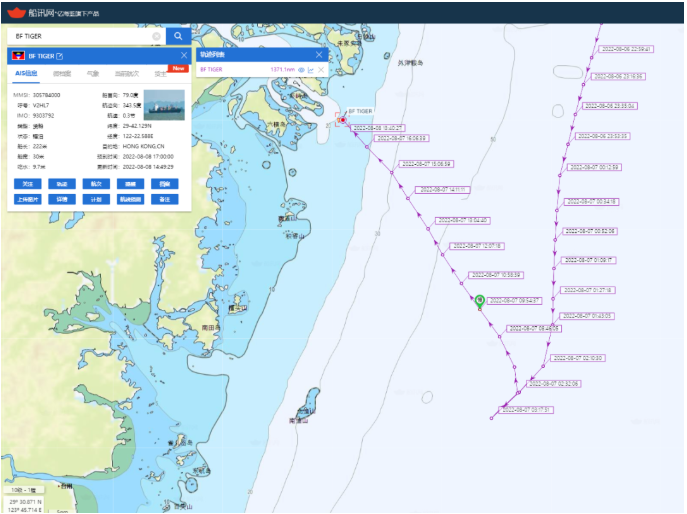The width and height of the screenshot is (687, 514).
Task: Click the blue search magnifier button
Action: tap(178, 36)
